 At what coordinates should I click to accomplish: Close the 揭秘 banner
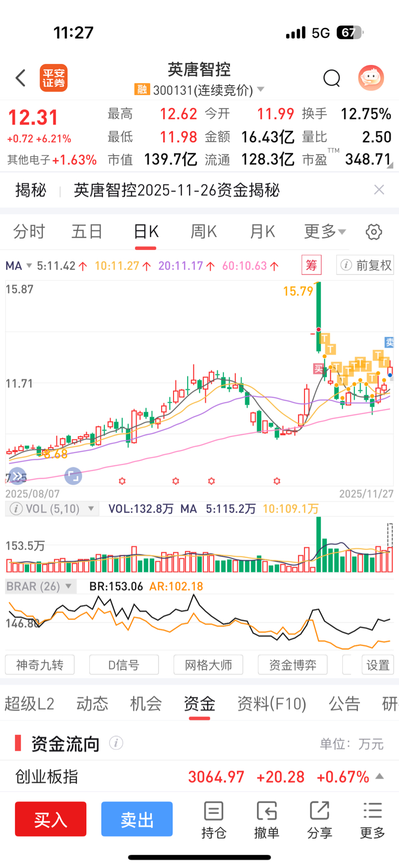pyautogui.click(x=379, y=190)
